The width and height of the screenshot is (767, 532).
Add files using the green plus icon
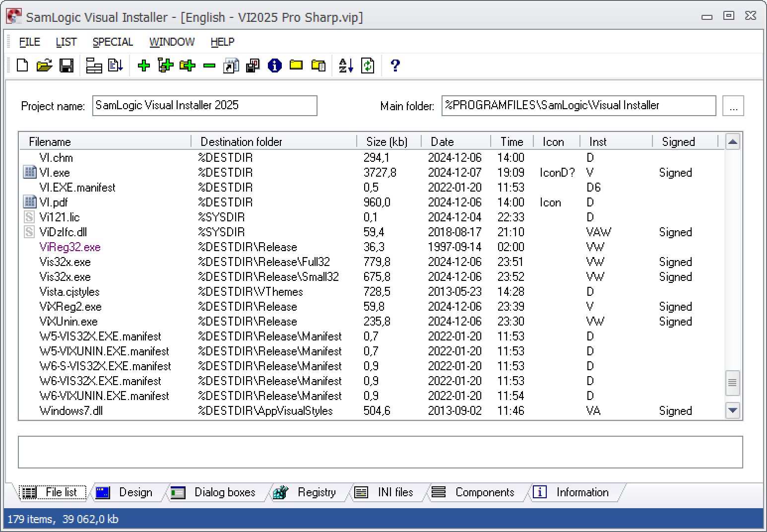pos(144,66)
